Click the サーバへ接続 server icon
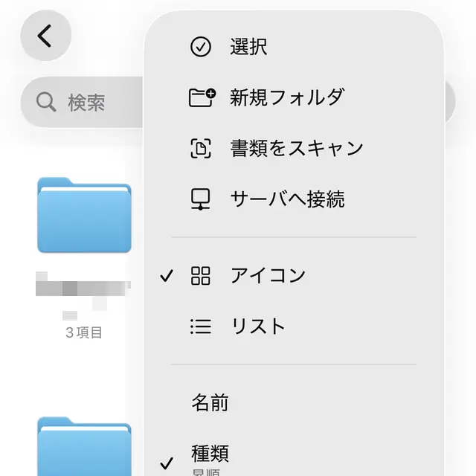 click(201, 199)
